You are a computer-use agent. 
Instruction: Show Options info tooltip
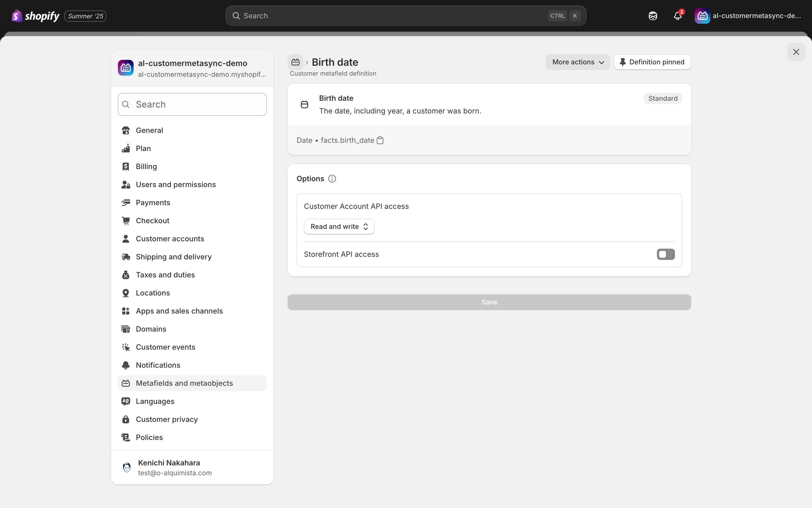(x=332, y=179)
